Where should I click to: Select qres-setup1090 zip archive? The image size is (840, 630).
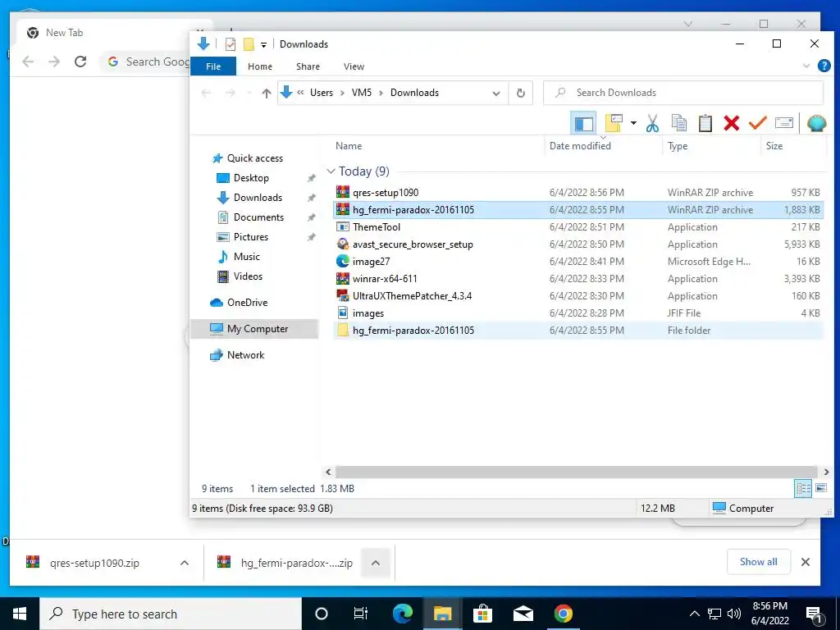coord(577,192)
